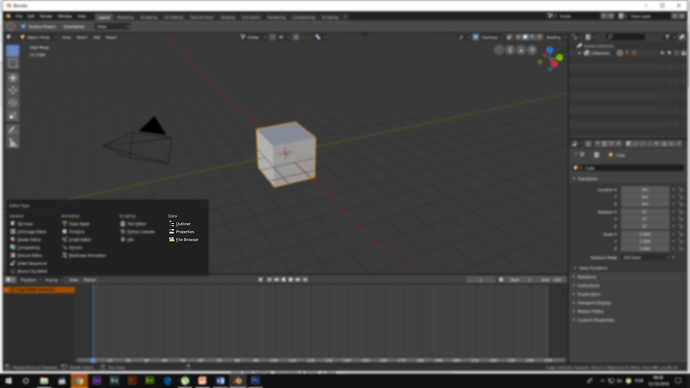This screenshot has height=388, width=690.
Task: Select the Move tool
Action: coord(13,90)
